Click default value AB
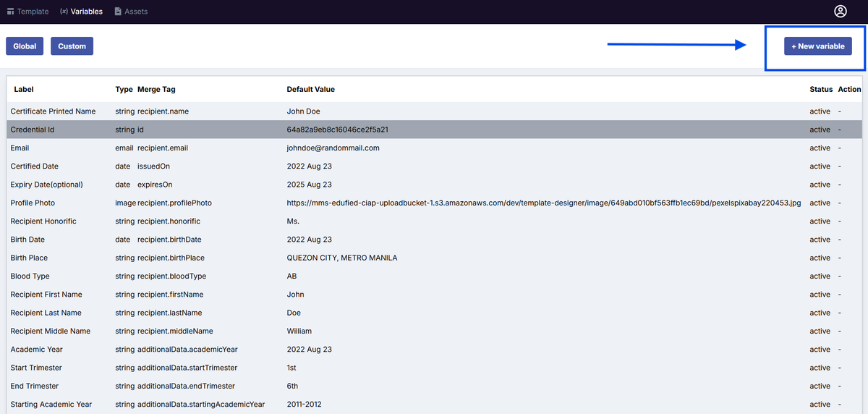Viewport: 868px width, 414px height. click(x=292, y=276)
